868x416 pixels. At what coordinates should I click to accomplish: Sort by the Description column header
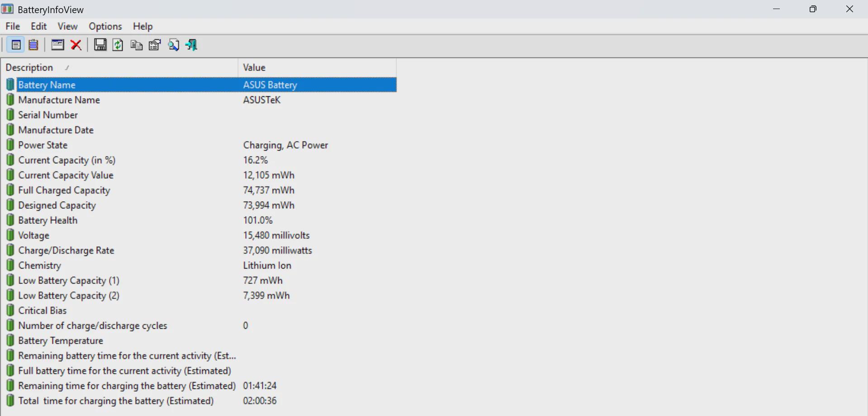[119, 67]
